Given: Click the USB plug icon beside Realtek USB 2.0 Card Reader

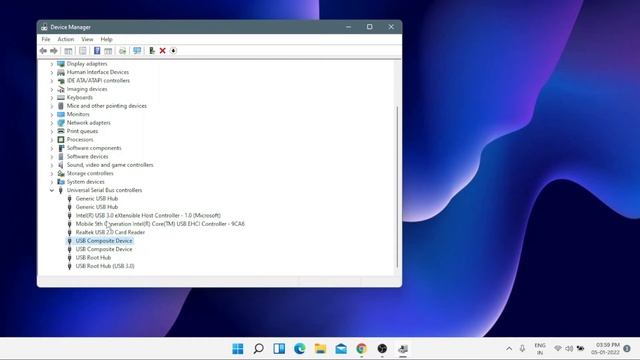Looking at the screenshot, I should point(69,232).
